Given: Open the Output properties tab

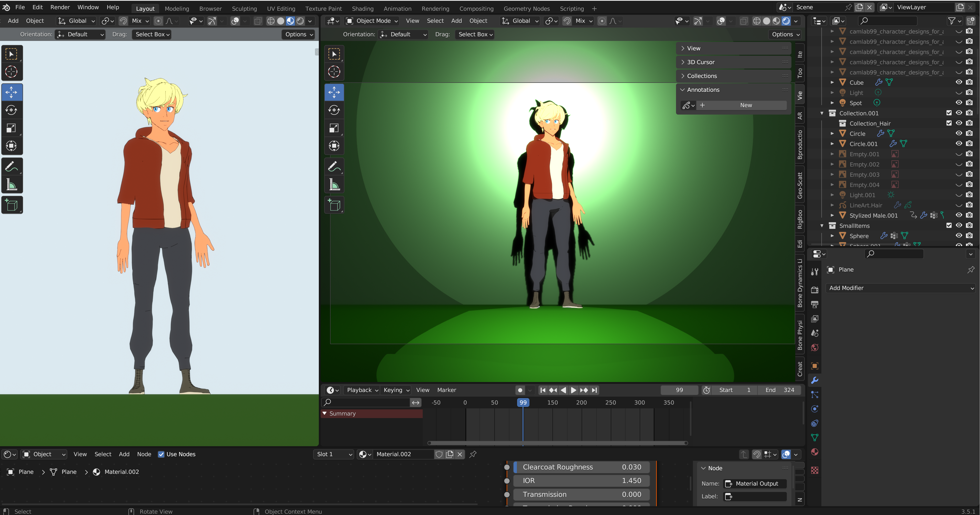Looking at the screenshot, I should coord(814,305).
